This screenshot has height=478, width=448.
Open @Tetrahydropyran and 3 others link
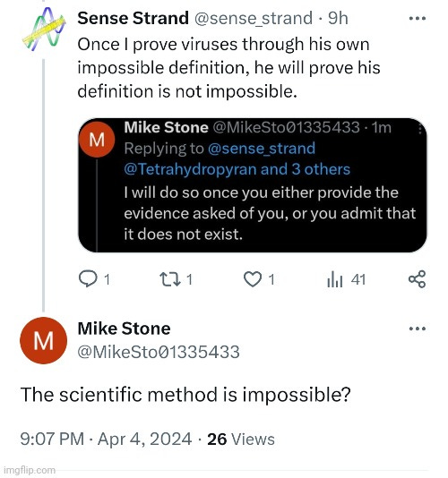[237, 169]
